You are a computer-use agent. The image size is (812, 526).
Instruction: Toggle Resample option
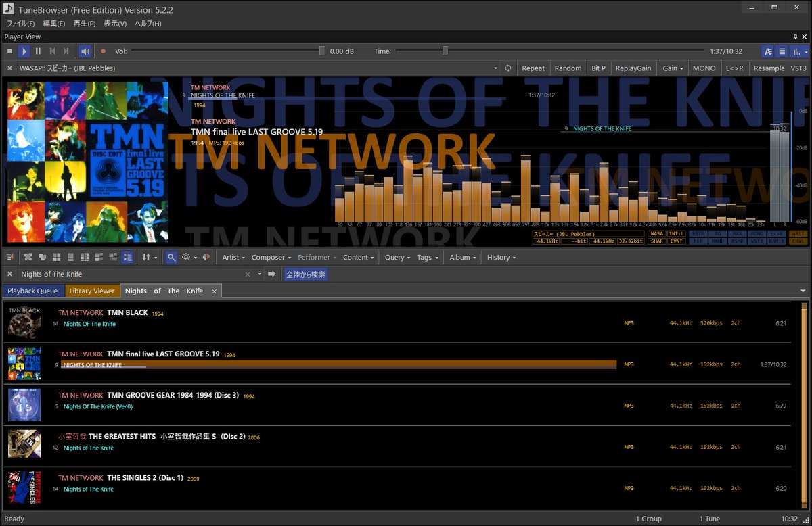click(769, 68)
